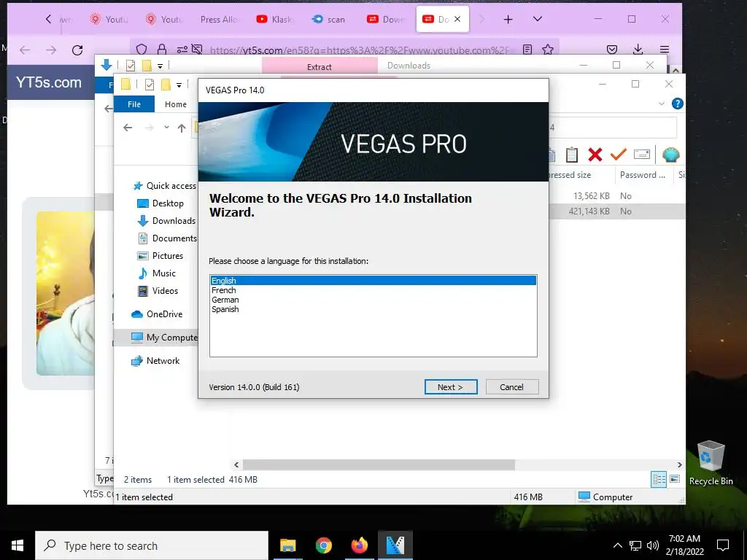
Task: Open Videos in the navigation pane
Action: 158,290
